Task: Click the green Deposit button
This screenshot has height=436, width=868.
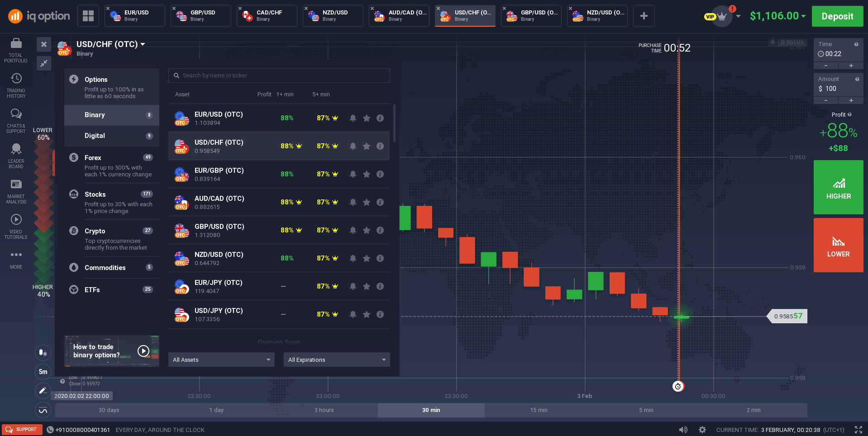Action: pos(837,16)
